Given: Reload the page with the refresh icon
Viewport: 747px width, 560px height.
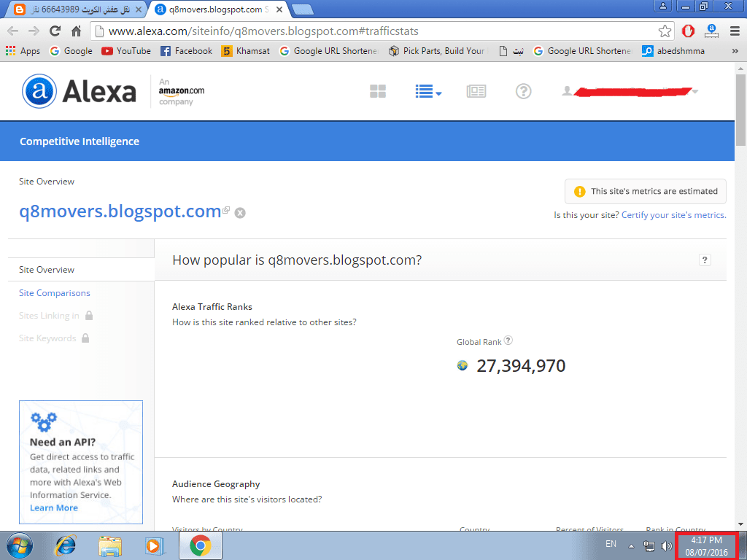Looking at the screenshot, I should 55,31.
